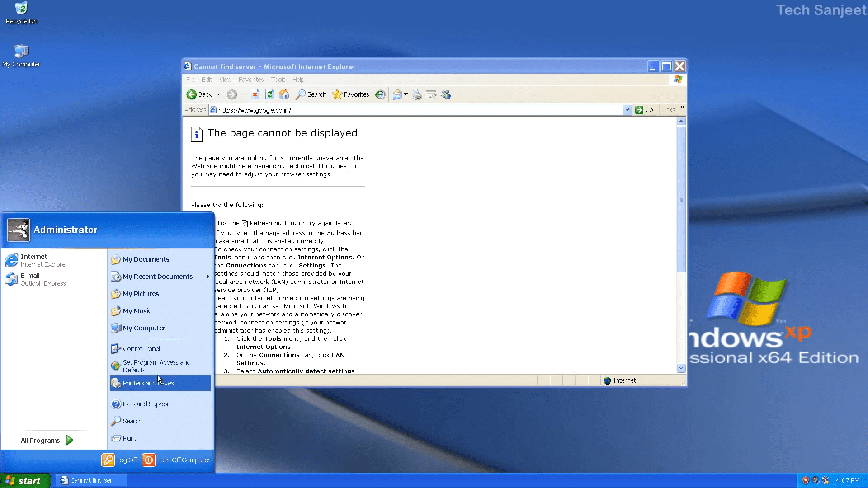Click the History icon on the toolbar

380,94
